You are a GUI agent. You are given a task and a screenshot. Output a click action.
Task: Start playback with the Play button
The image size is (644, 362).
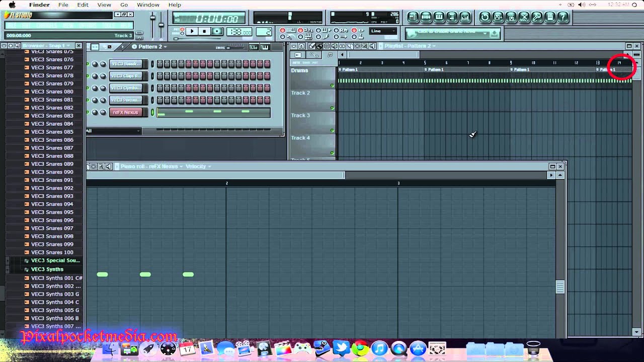[x=192, y=31]
